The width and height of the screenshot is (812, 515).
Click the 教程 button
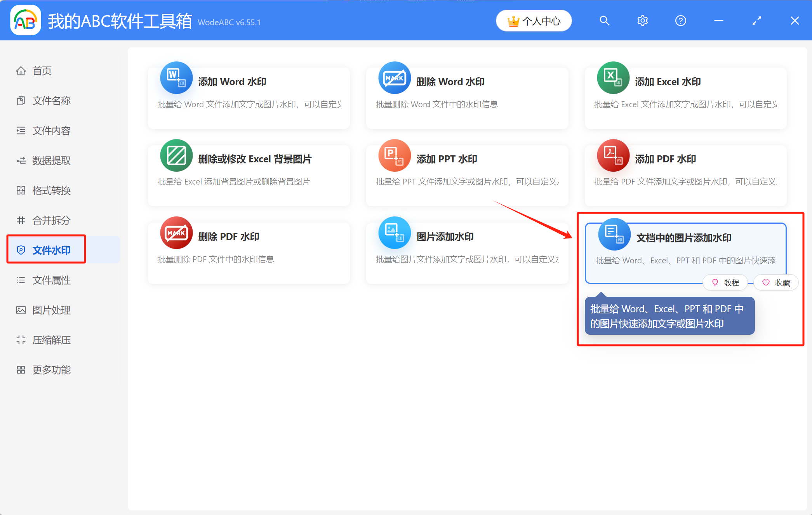725,282
